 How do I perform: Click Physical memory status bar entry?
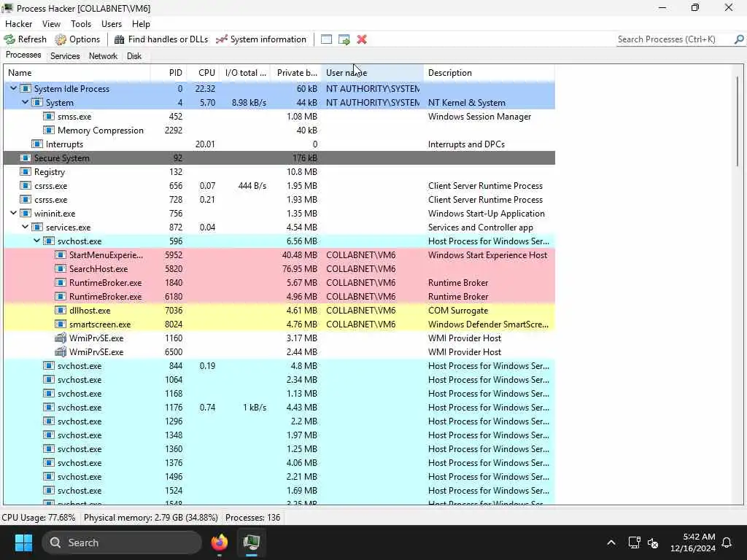click(150, 517)
